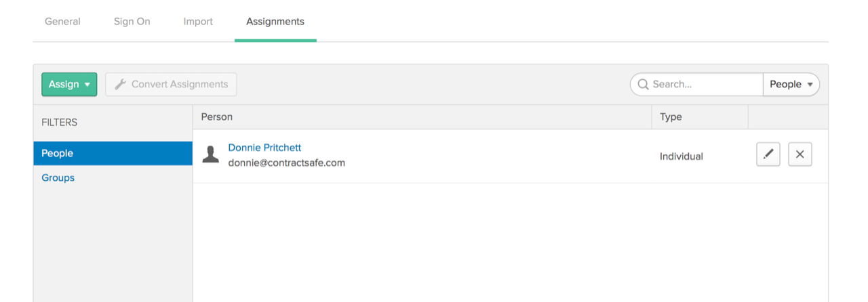
Task: Click the Convert Assignments button
Action: [171, 85]
